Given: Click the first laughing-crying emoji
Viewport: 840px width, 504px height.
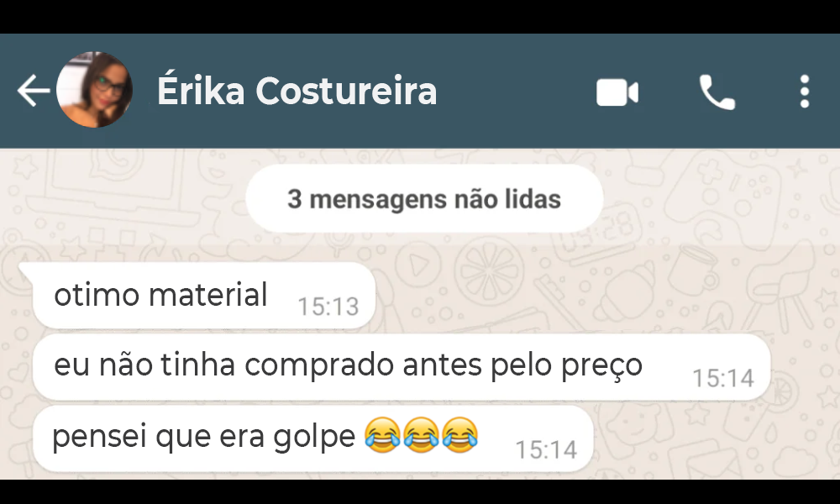Looking at the screenshot, I should click(x=382, y=435).
